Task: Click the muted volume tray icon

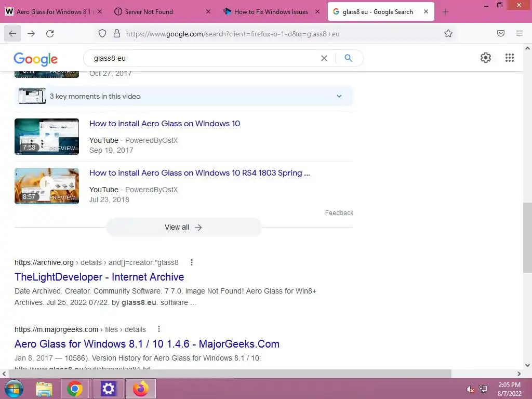Action: point(470,389)
